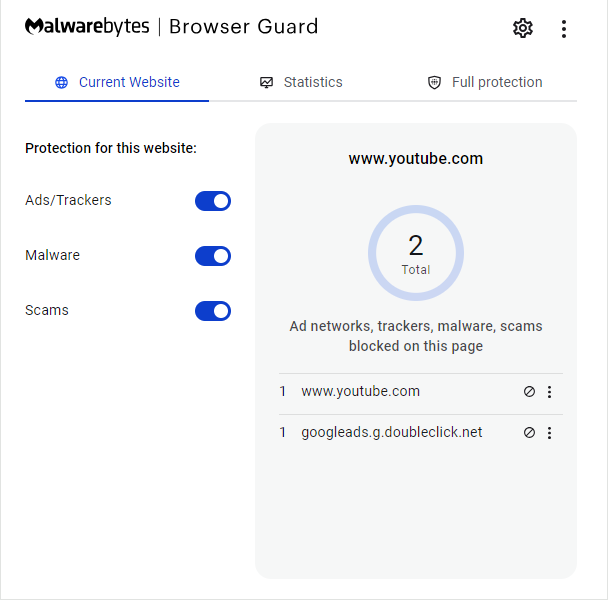Click the Ads/Trackers label
This screenshot has width=608, height=600.
click(68, 200)
